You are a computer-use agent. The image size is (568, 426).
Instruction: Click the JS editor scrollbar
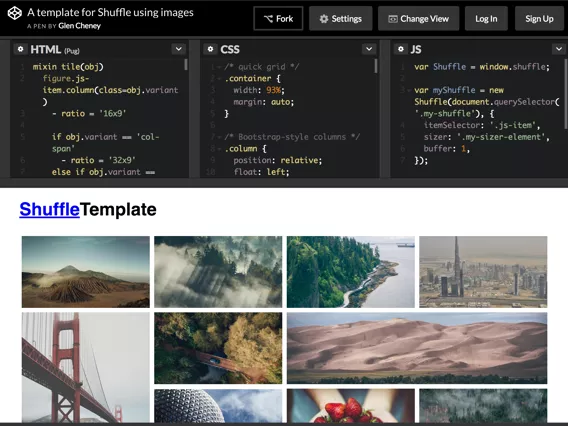click(566, 93)
